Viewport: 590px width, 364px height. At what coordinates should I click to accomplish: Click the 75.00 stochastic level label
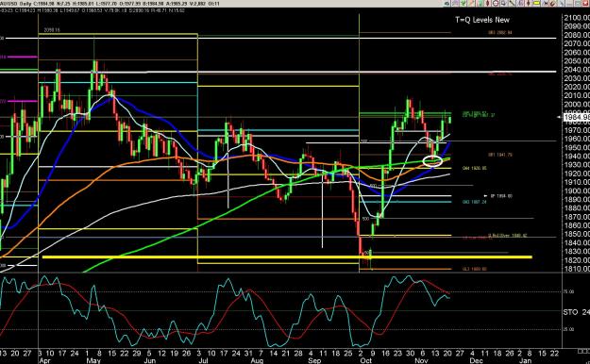tap(569, 291)
